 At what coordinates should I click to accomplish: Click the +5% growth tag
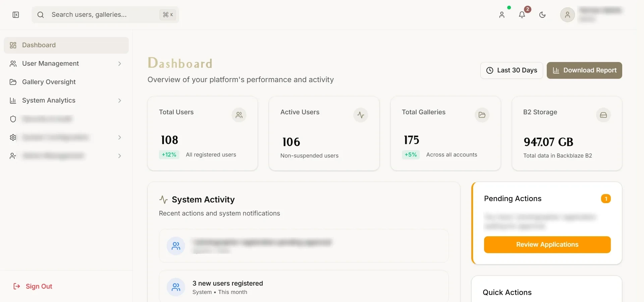[411, 155]
